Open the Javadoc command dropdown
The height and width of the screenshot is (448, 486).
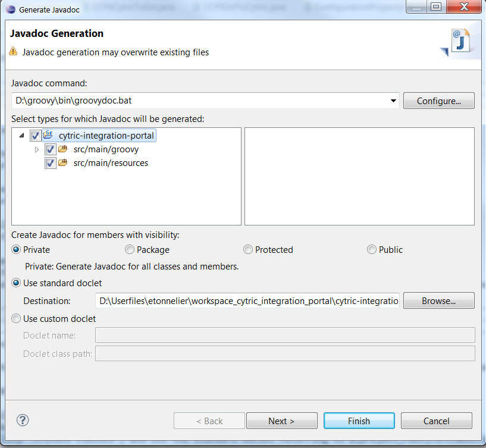coord(393,101)
